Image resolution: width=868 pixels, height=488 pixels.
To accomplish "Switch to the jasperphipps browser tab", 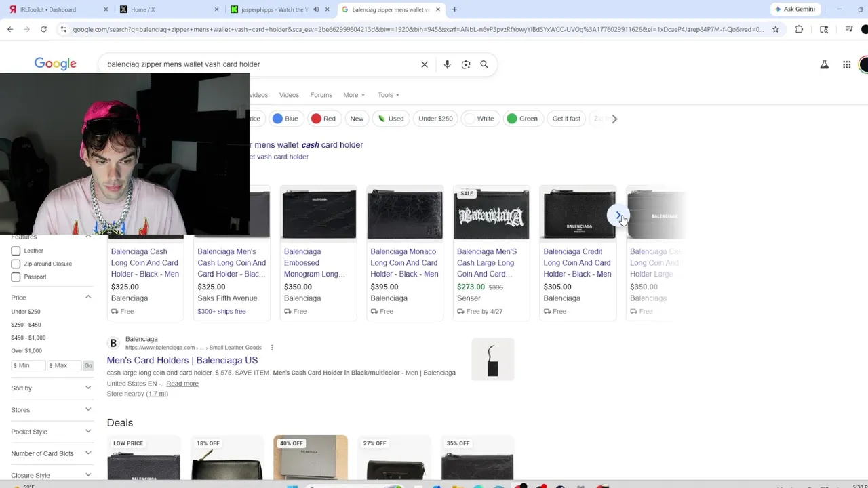I will 279,9.
